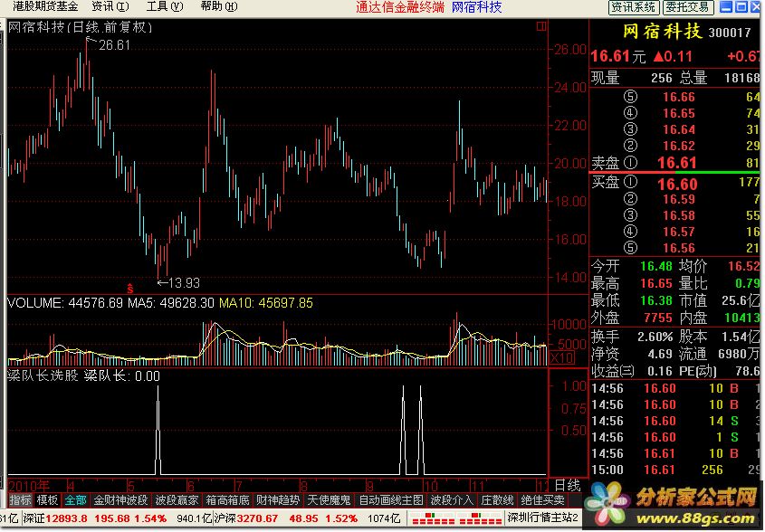Screen dimensions: 765x532
Task: Click the X10 volume scale marker
Action: tap(561, 357)
